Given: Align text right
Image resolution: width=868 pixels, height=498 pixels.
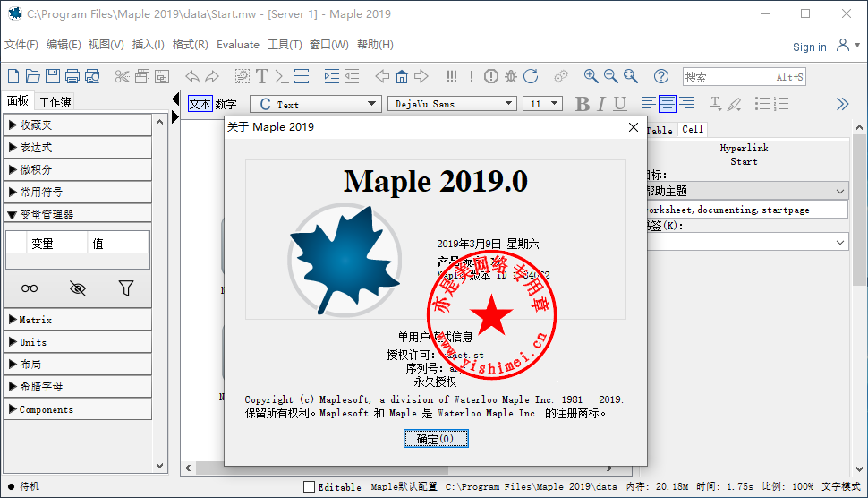Looking at the screenshot, I should [686, 103].
